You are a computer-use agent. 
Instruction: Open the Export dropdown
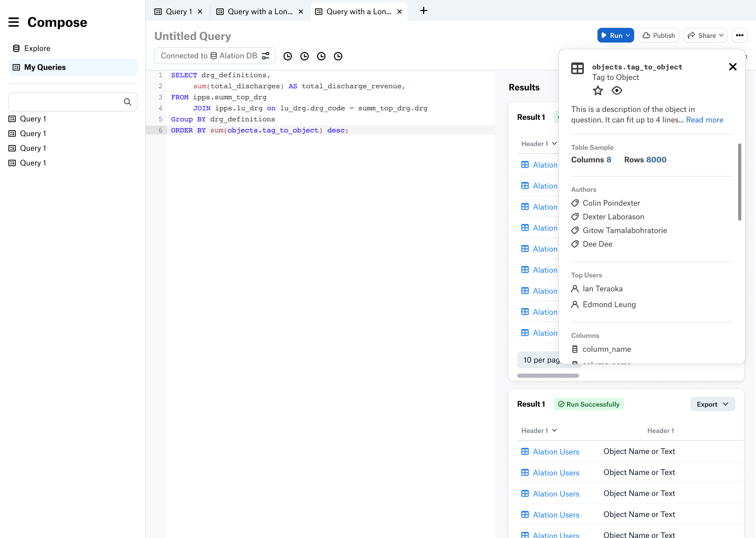[712, 404]
